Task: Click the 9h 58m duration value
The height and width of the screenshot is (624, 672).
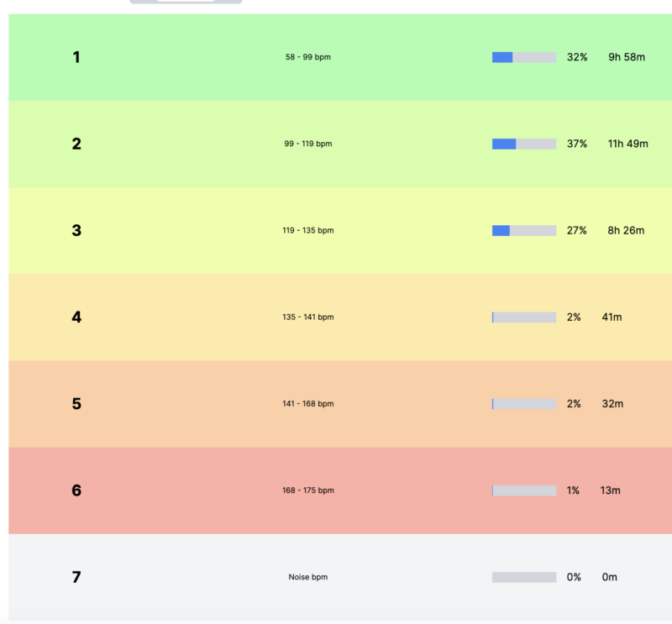Action: [x=626, y=57]
